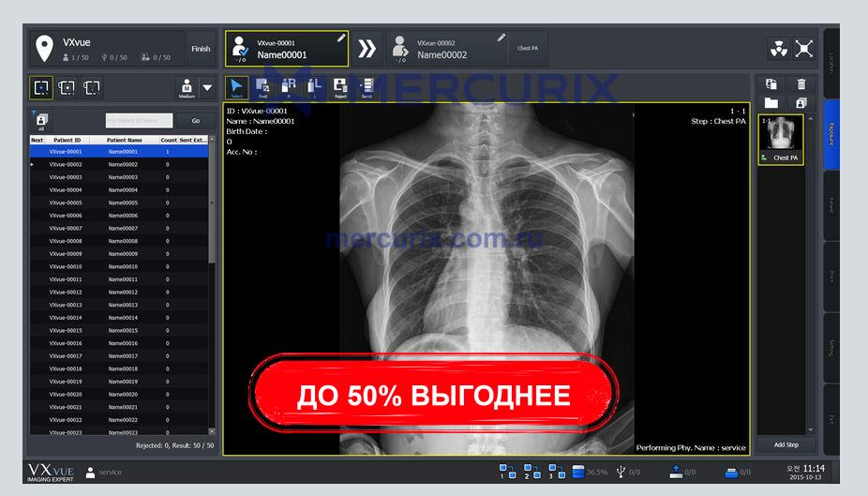The height and width of the screenshot is (496, 868).
Task: Click Name00022 in the patient list
Action: pos(123,420)
